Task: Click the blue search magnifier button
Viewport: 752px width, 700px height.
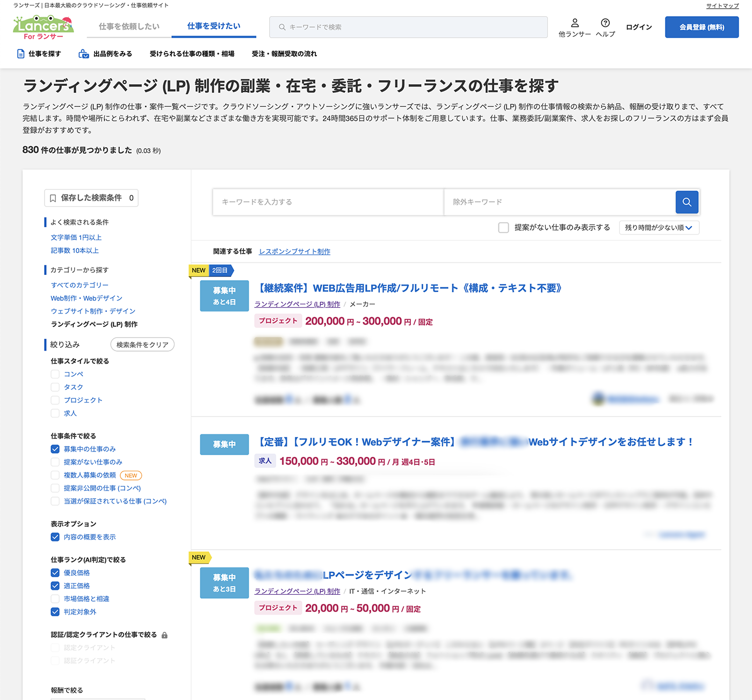Action: tap(687, 202)
